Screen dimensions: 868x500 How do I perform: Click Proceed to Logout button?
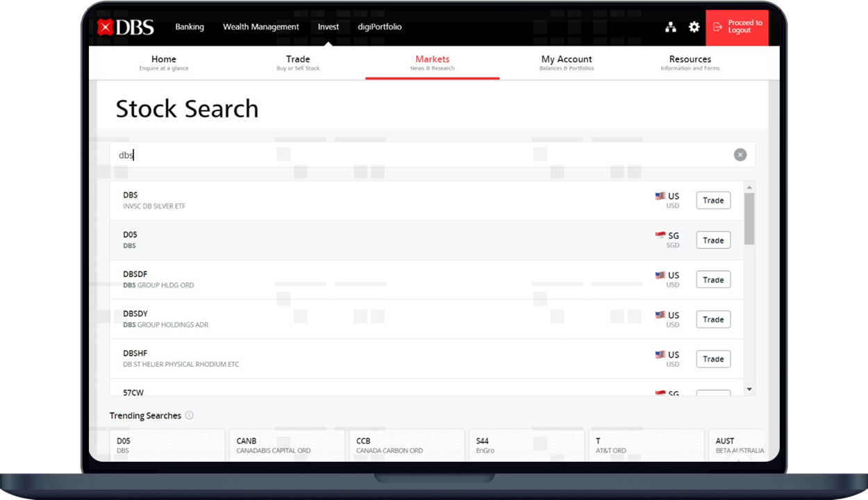tap(737, 27)
